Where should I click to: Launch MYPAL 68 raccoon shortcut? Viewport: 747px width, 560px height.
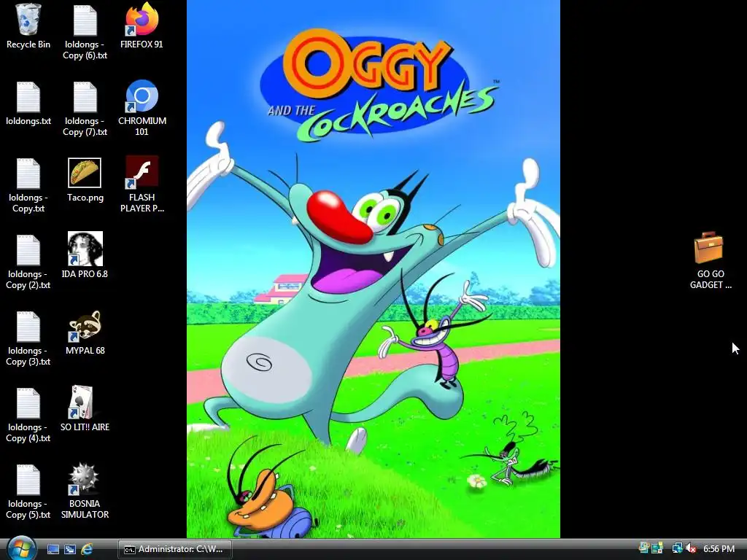click(85, 332)
